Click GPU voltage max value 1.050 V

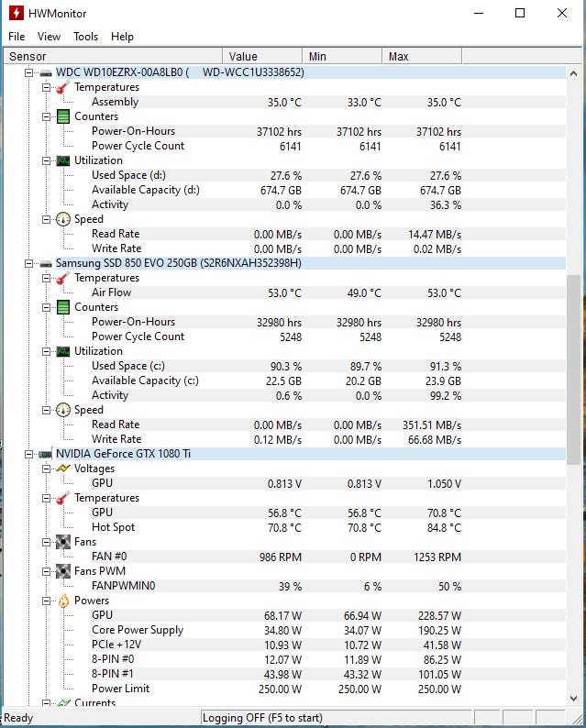(x=445, y=484)
